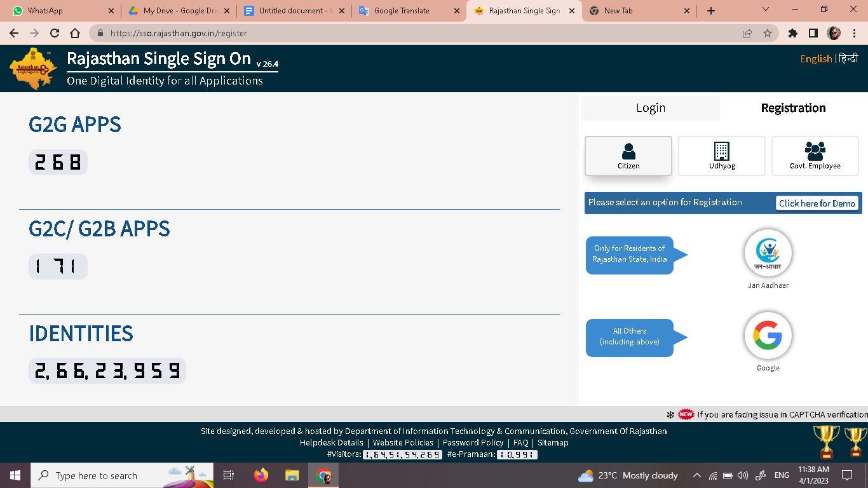Close the WhatsApp tab
The image size is (868, 488).
click(x=111, y=11)
